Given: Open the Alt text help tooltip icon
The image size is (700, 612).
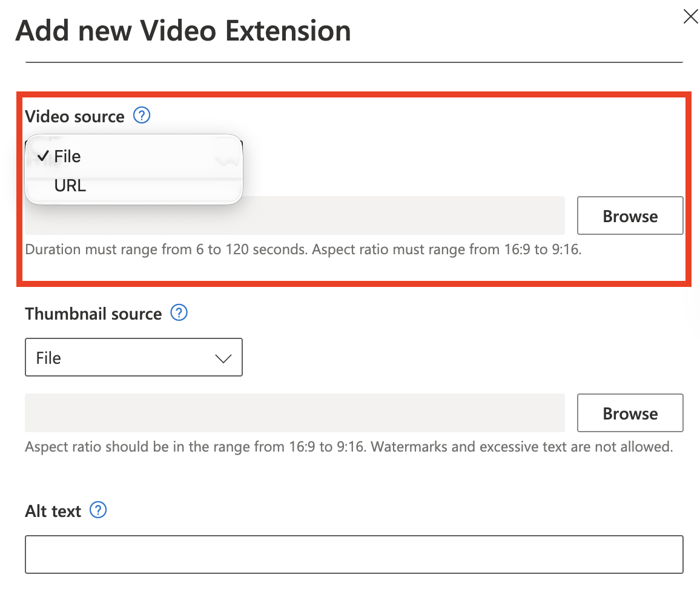Looking at the screenshot, I should (x=98, y=510).
